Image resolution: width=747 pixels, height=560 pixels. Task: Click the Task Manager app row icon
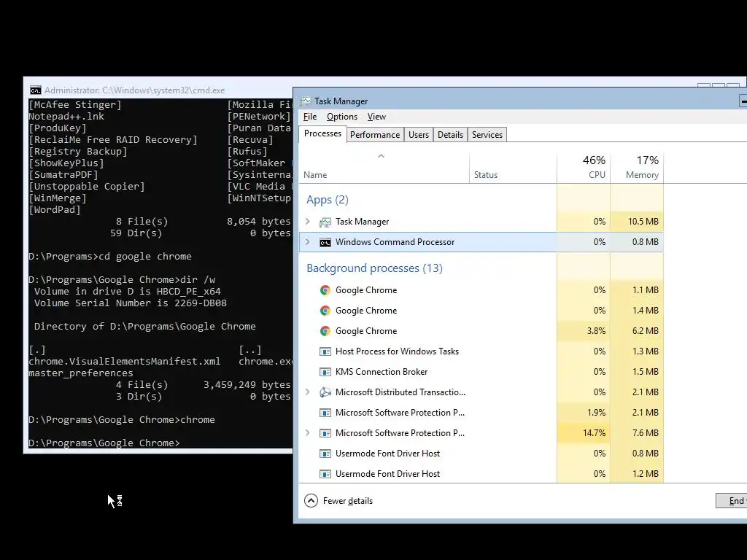coord(325,222)
